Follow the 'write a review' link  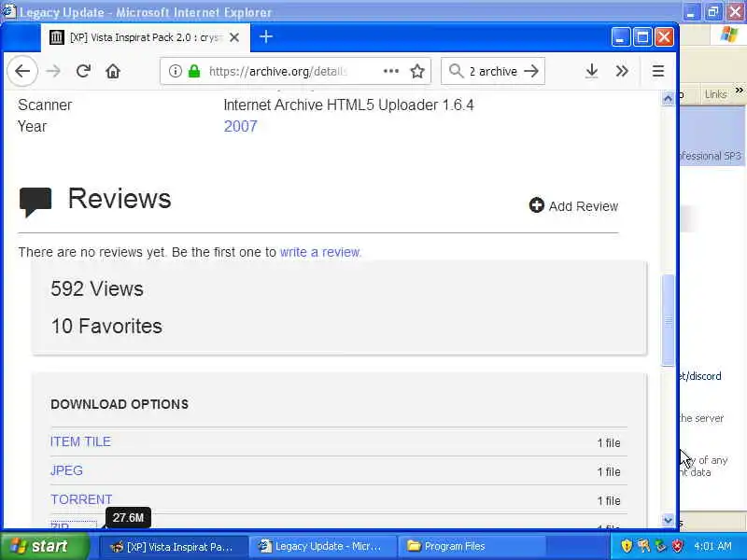[x=320, y=252]
